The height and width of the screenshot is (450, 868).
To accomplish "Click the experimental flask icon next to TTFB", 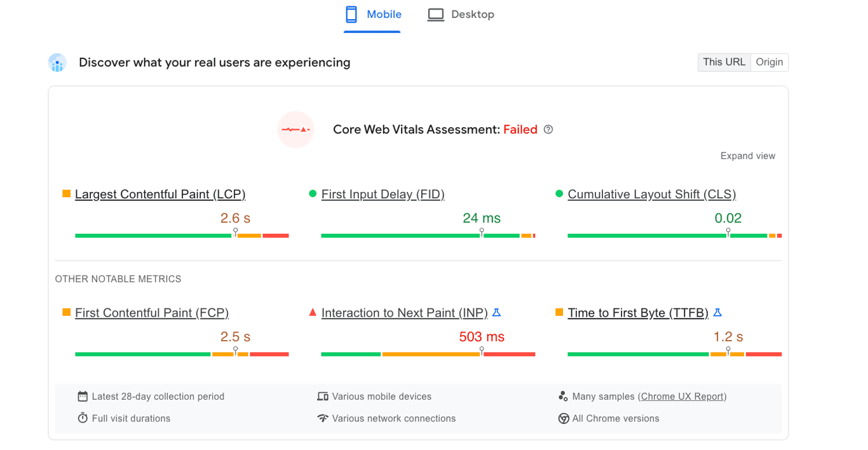I will [717, 312].
